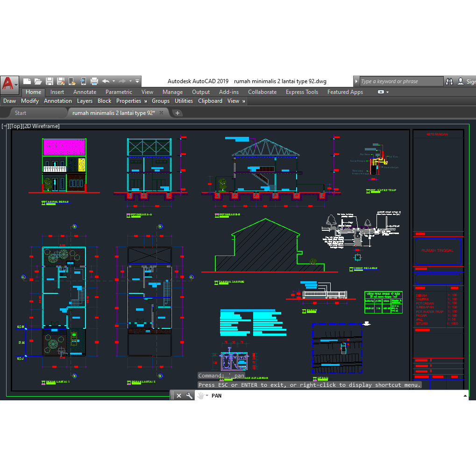This screenshot has height=476, width=476.
Task: Switch to the Home ribbon tab
Action: [33, 92]
